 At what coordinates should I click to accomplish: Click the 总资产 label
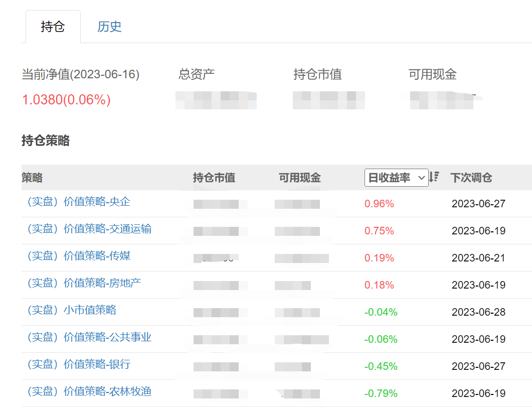point(196,74)
